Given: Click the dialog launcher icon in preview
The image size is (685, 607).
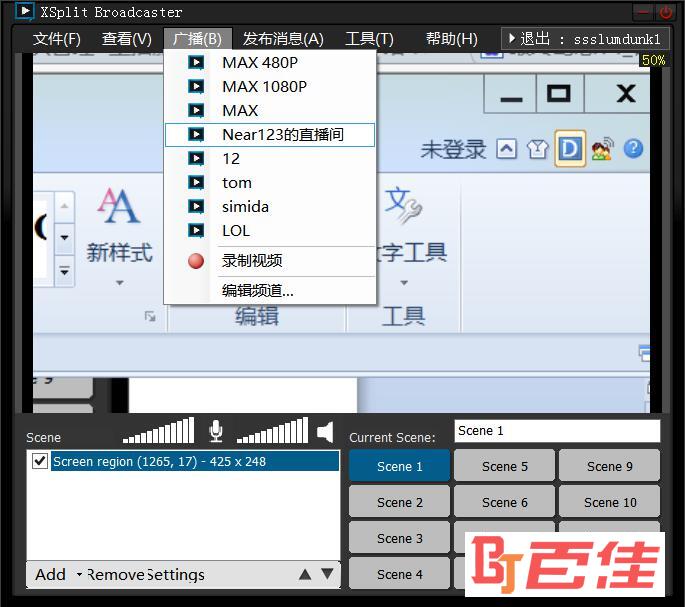Looking at the screenshot, I should coord(150,316).
